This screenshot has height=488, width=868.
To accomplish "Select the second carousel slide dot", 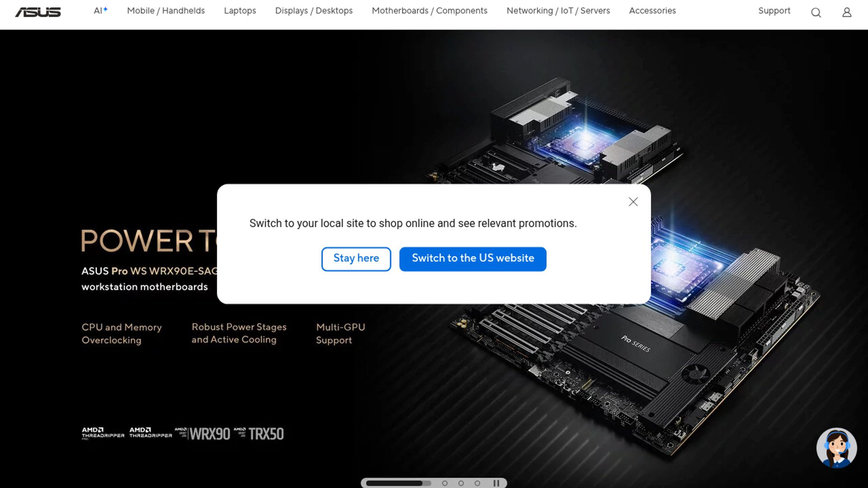I will coord(445,483).
